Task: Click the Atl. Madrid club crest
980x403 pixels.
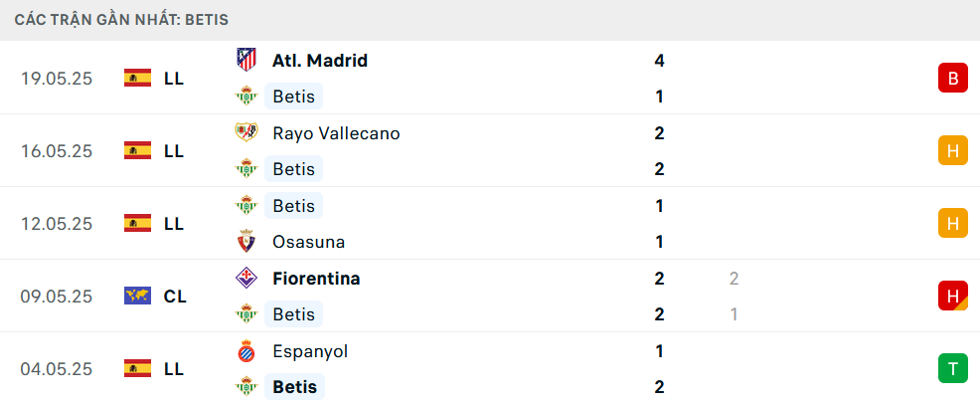Action: pyautogui.click(x=246, y=60)
